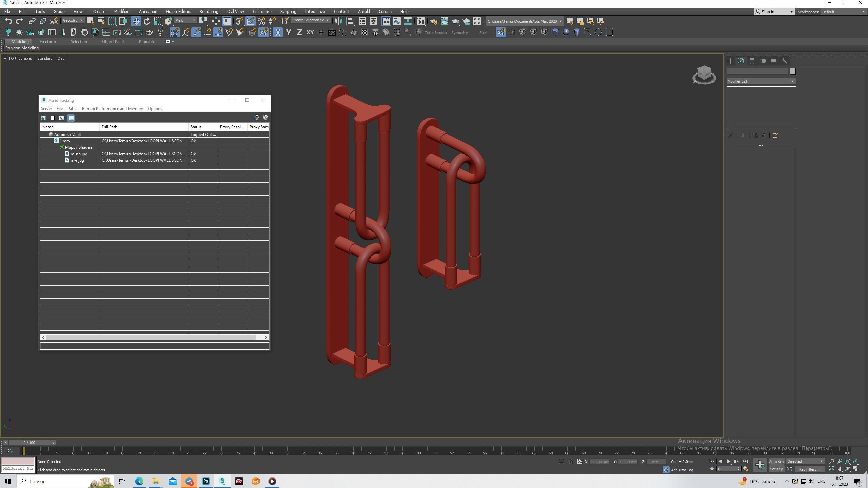Play the animation
Image resolution: width=868 pixels, height=488 pixels.
(x=728, y=462)
